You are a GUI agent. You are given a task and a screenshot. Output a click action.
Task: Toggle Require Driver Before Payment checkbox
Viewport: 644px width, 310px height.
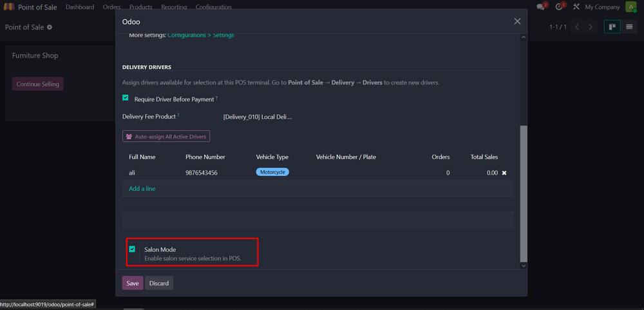[x=126, y=98]
